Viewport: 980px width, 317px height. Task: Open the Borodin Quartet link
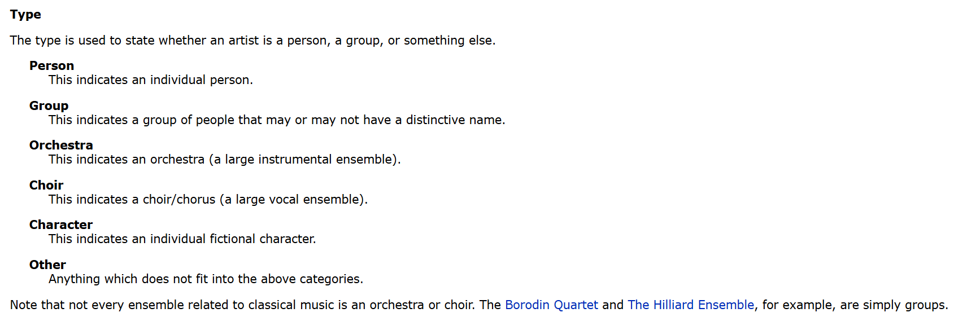click(551, 305)
